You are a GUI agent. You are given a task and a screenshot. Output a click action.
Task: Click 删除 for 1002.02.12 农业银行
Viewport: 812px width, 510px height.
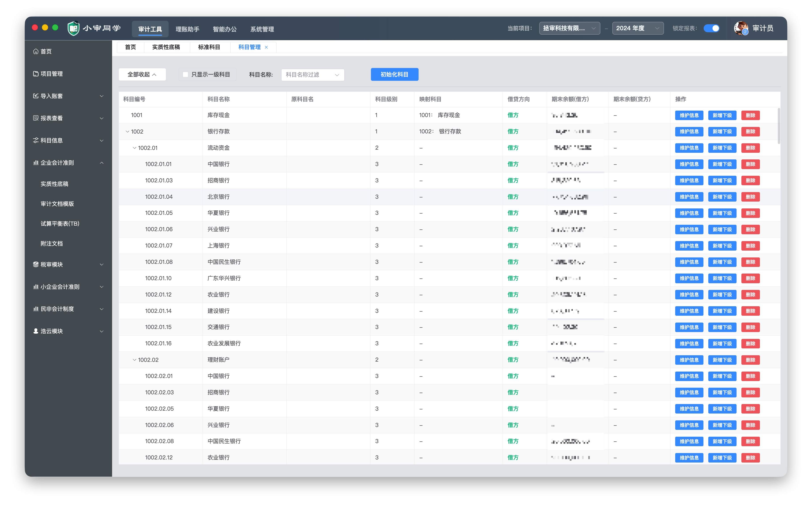click(x=750, y=458)
